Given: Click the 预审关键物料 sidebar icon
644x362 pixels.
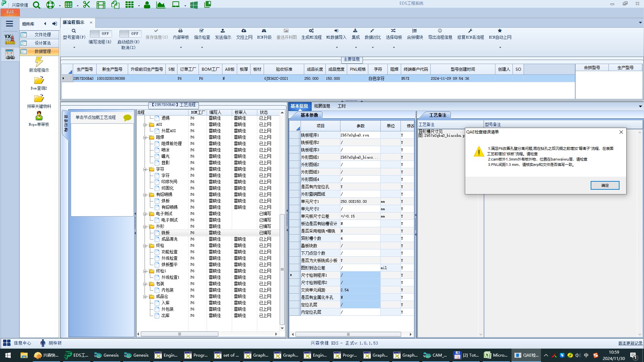Looking at the screenshot, I should point(39,99).
